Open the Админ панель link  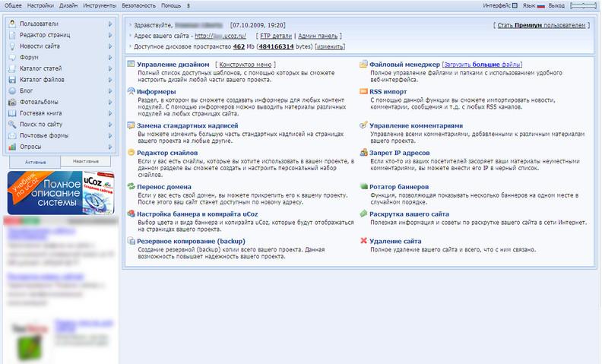318,36
